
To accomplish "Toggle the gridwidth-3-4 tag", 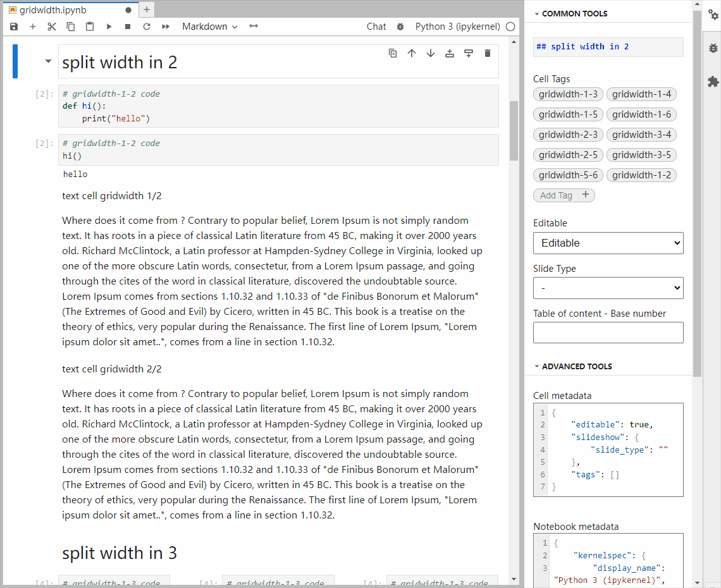I will [x=641, y=135].
